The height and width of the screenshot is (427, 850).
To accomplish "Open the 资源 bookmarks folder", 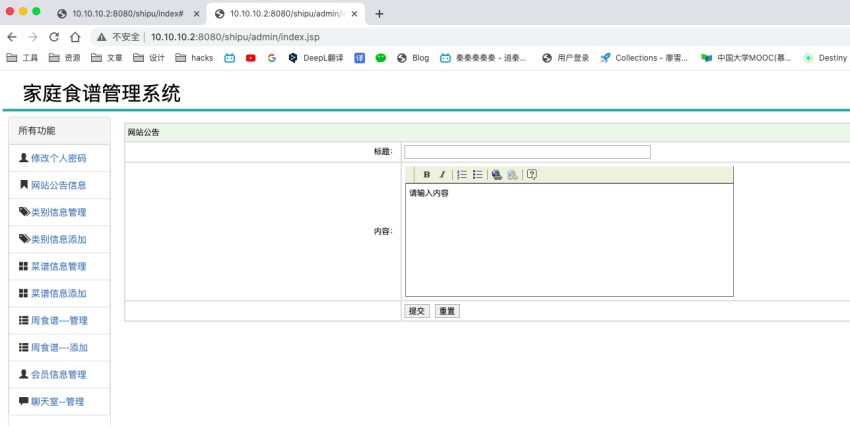I will [65, 58].
